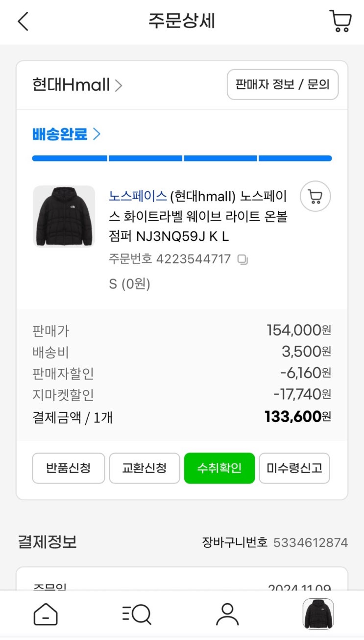Open recently viewed jacket thumbnail in bottom bar
The image size is (364, 640).
tap(318, 614)
